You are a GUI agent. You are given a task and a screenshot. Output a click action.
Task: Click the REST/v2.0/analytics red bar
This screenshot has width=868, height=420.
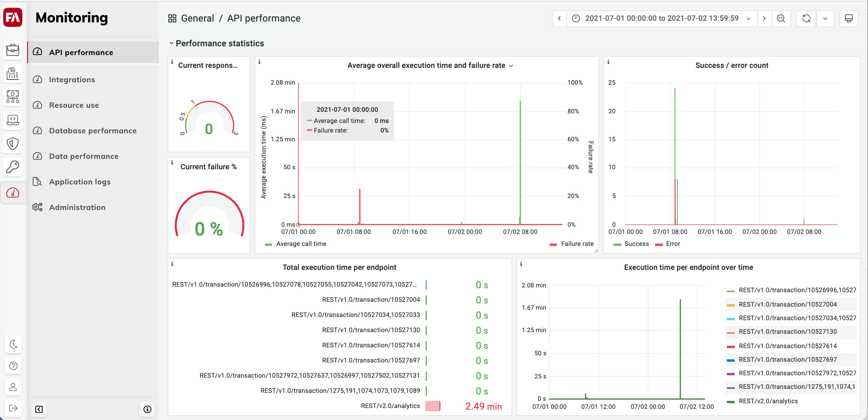pyautogui.click(x=432, y=406)
